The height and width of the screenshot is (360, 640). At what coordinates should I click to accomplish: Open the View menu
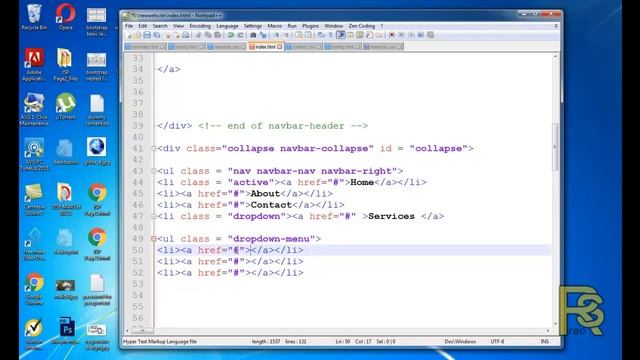[178, 26]
